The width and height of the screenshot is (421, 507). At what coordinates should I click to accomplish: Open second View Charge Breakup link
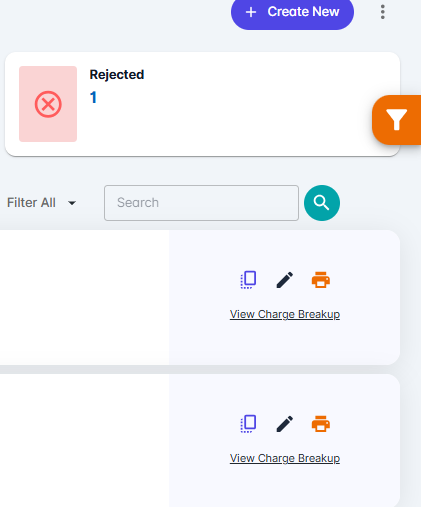285,458
